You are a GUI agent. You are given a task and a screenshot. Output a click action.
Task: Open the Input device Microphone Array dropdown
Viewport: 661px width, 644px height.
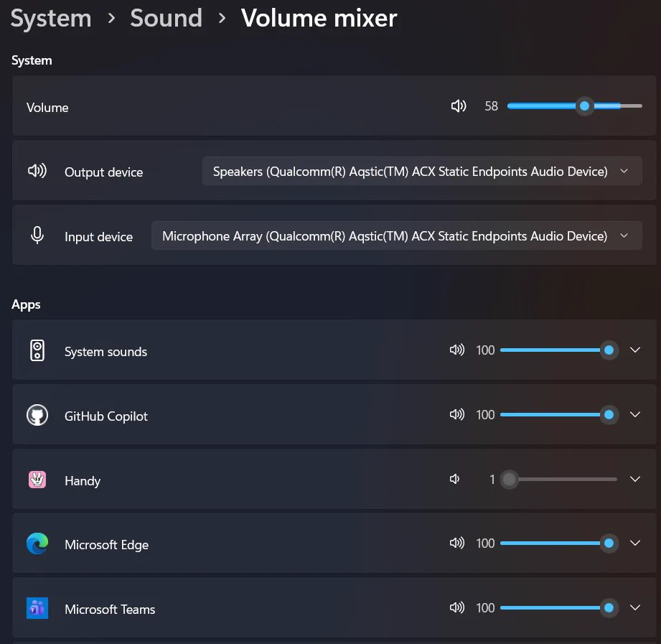tap(397, 235)
